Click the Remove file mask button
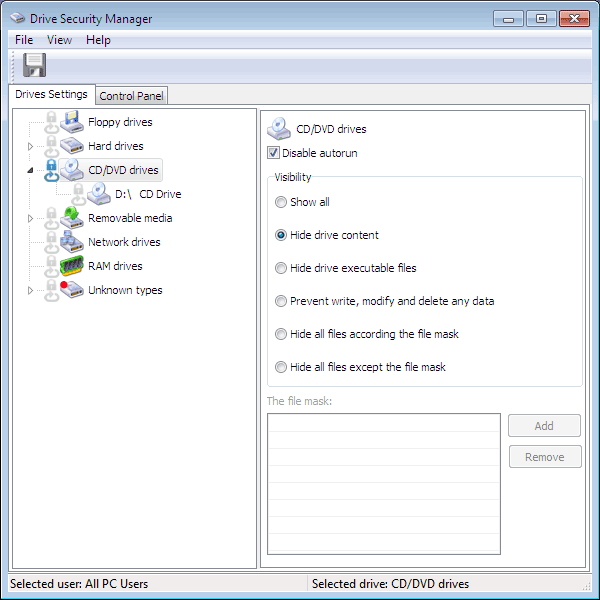 [x=545, y=457]
